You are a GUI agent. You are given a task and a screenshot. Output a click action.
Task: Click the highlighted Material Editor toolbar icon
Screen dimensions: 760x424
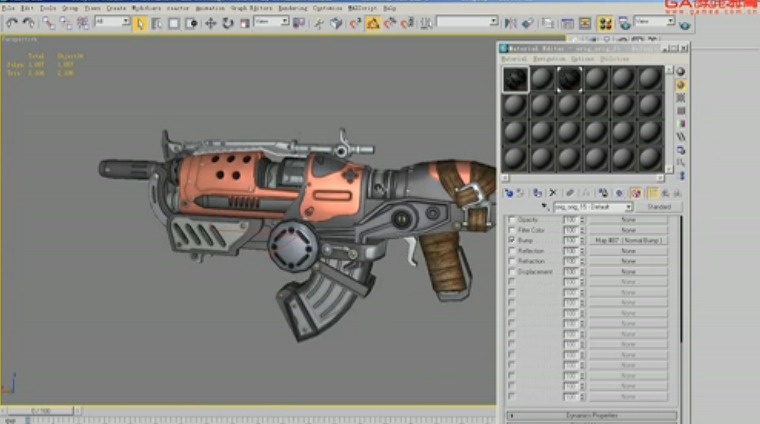pyautogui.click(x=605, y=23)
